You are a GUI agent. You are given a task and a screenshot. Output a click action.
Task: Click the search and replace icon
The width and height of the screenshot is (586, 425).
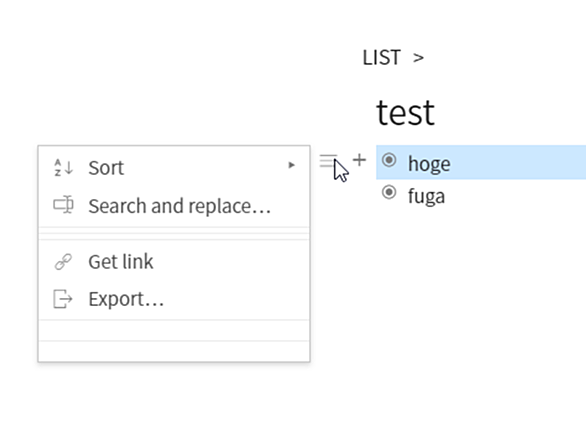pyautogui.click(x=63, y=205)
